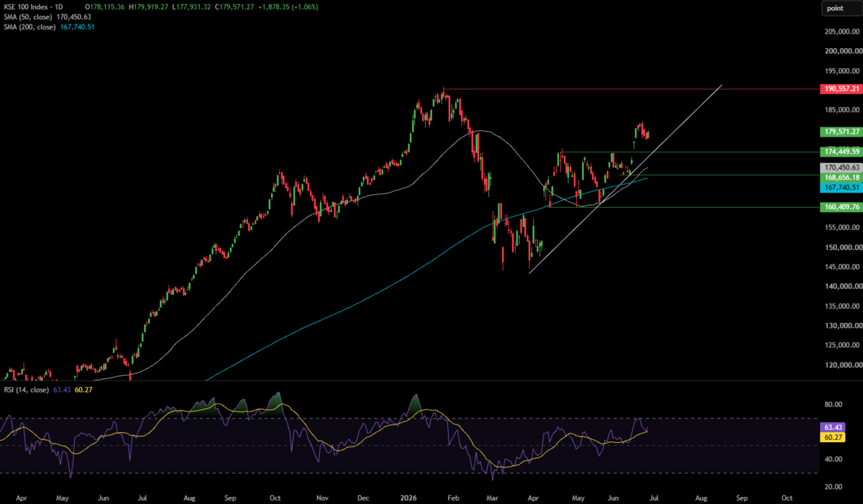This screenshot has width=863, height=504.
Task: Click the Oct label at the time axis end
Action: tap(787, 496)
